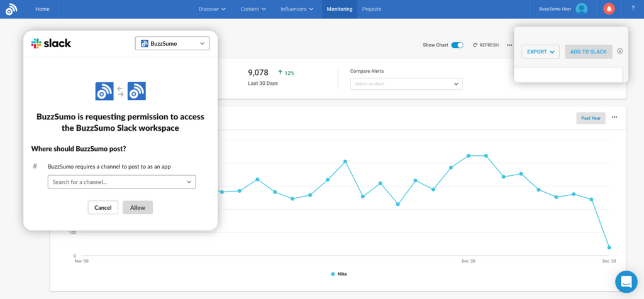The image size is (644, 299).
Task: Open the chart's three-dot options menu
Action: click(x=614, y=117)
